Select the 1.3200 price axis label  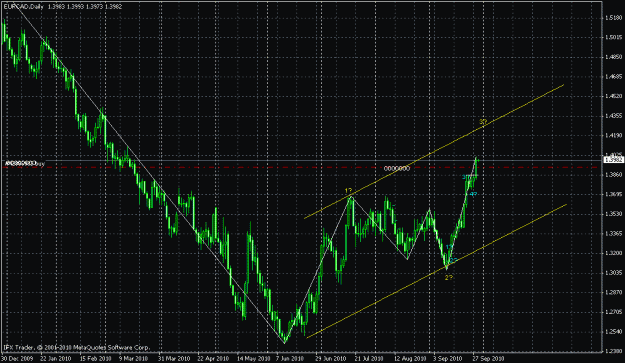point(613,253)
